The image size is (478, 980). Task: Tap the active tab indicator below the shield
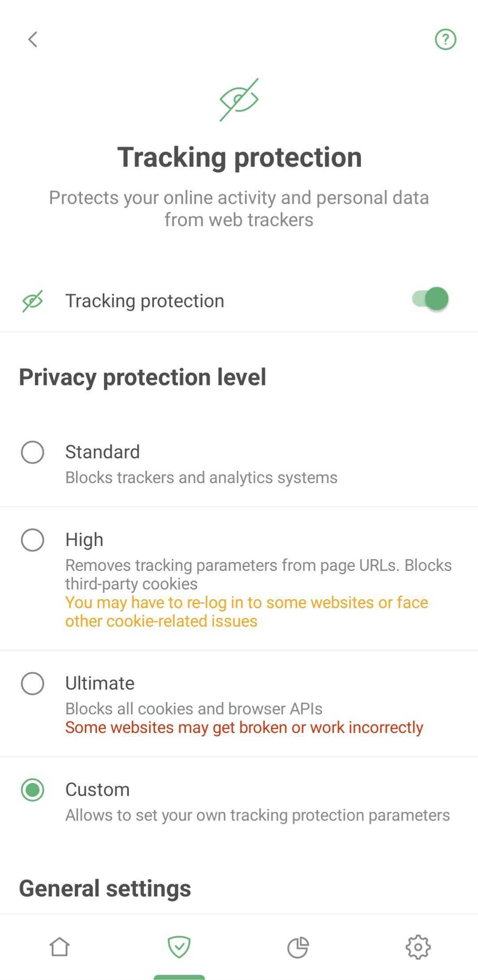click(x=179, y=976)
